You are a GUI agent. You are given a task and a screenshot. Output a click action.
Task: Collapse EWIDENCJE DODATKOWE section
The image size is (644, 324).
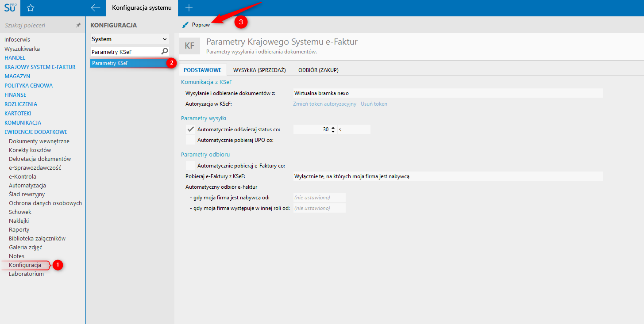pos(36,132)
